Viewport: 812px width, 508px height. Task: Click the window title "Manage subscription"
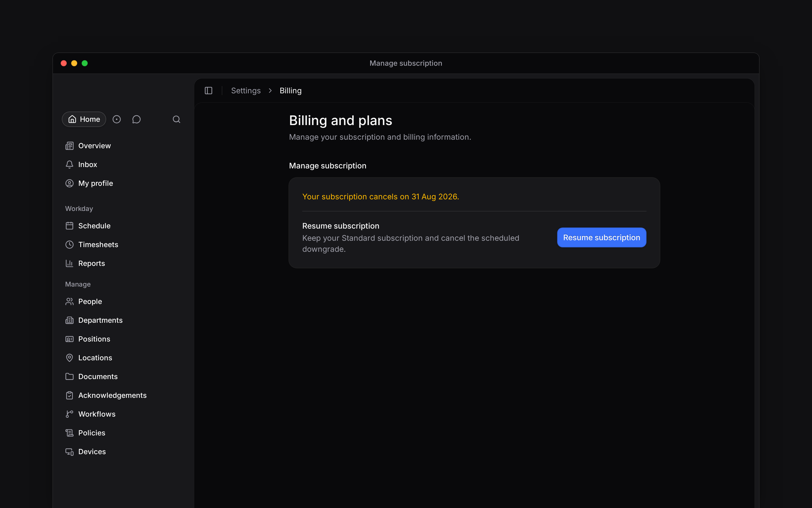[x=406, y=63]
